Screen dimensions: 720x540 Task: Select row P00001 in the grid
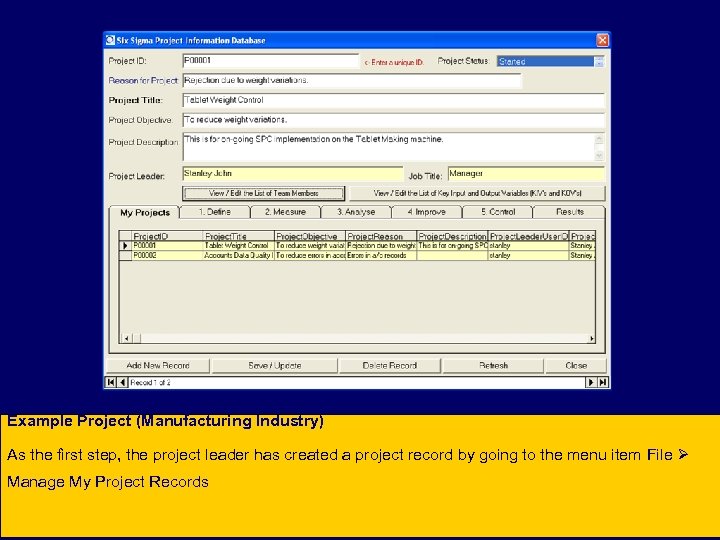357,246
